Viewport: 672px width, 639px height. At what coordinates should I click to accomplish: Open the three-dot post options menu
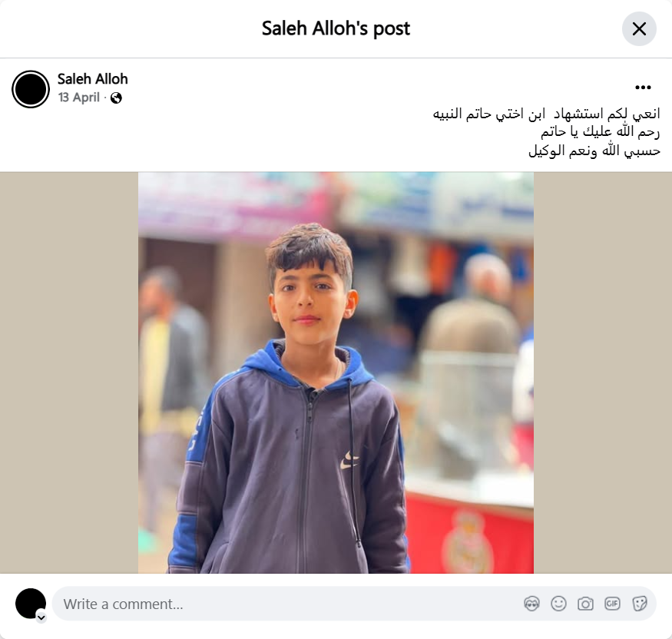643,88
